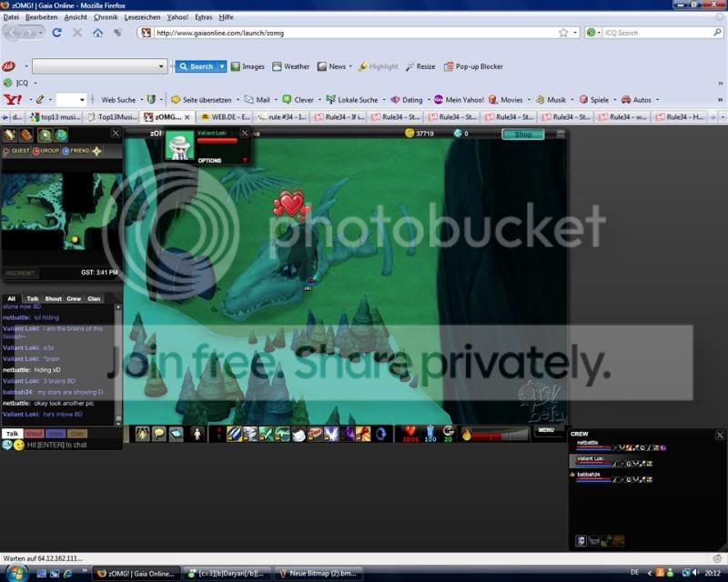Image resolution: width=728 pixels, height=582 pixels.
Task: Open the Ask toolbar search box dropdown
Action: click(x=161, y=66)
